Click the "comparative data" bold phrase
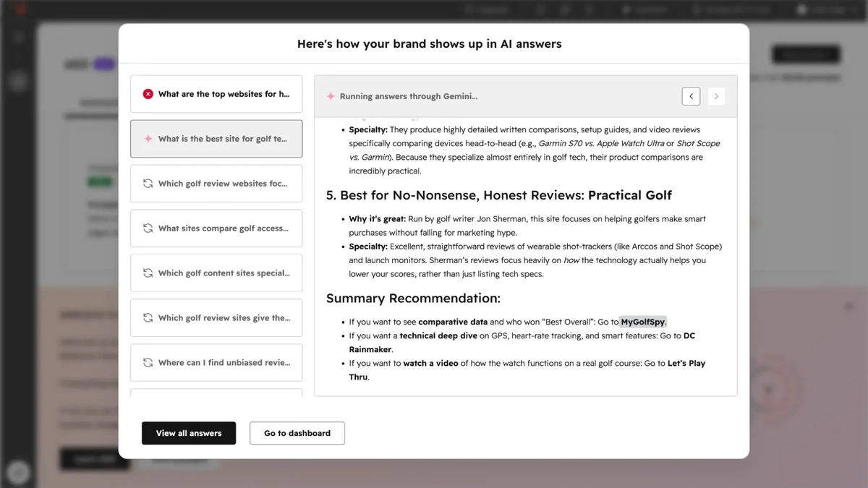The image size is (868, 488). click(453, 322)
